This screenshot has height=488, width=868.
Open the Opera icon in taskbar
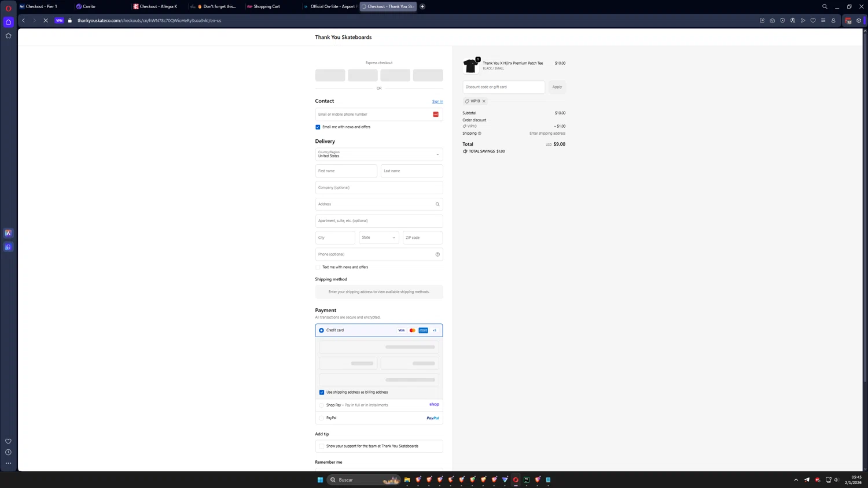point(516,480)
